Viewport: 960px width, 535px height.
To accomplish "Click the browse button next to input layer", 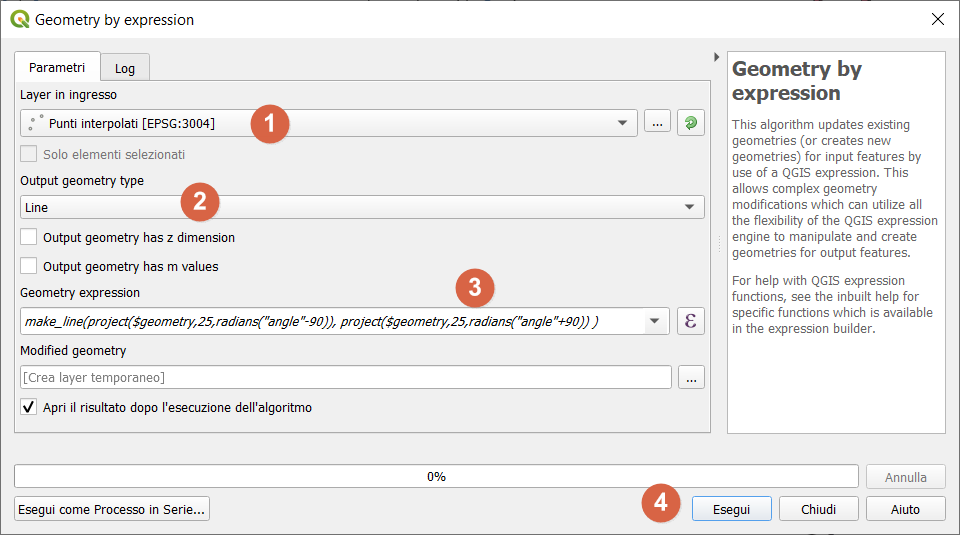I will (x=656, y=123).
